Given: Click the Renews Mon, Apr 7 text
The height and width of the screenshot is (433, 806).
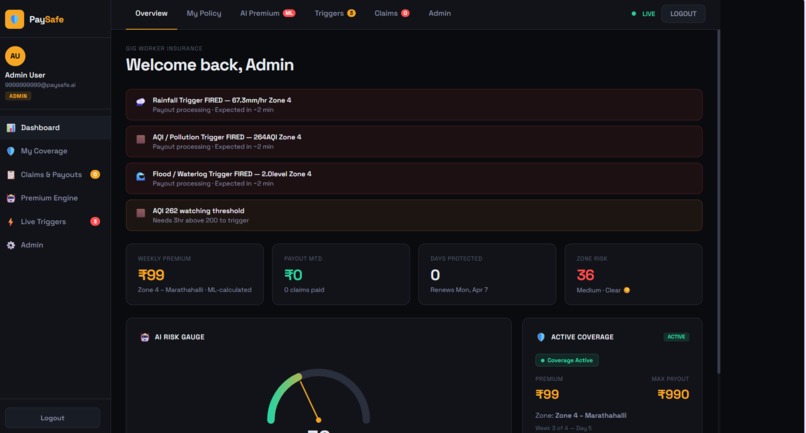Looking at the screenshot, I should tap(459, 290).
